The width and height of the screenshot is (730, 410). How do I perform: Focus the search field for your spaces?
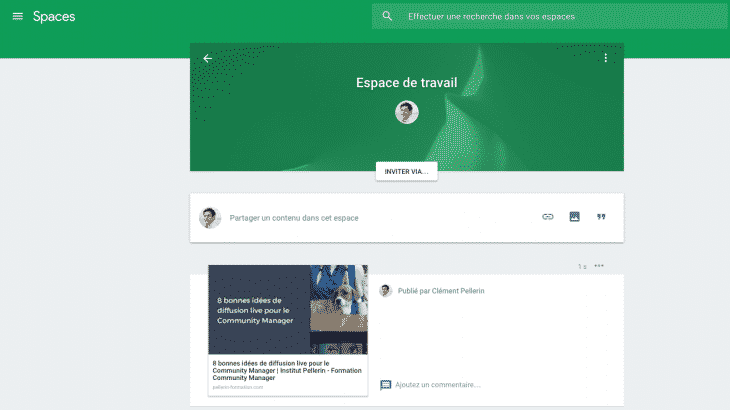pyautogui.click(x=551, y=16)
